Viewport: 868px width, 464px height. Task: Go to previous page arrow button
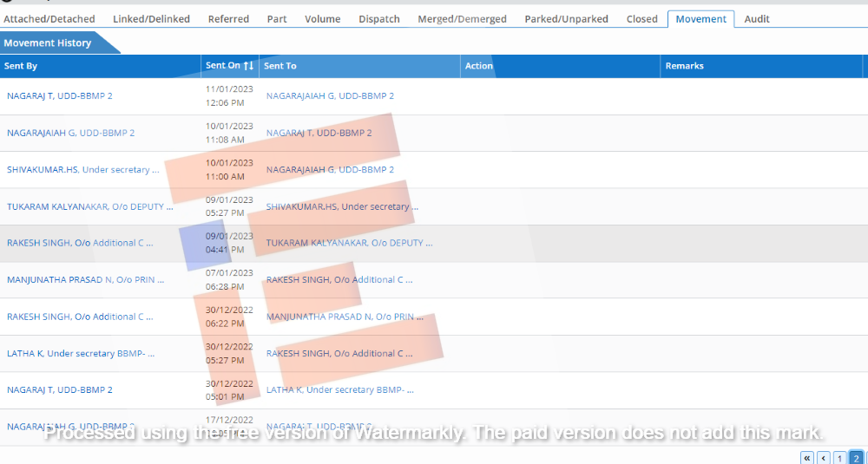pos(823,457)
